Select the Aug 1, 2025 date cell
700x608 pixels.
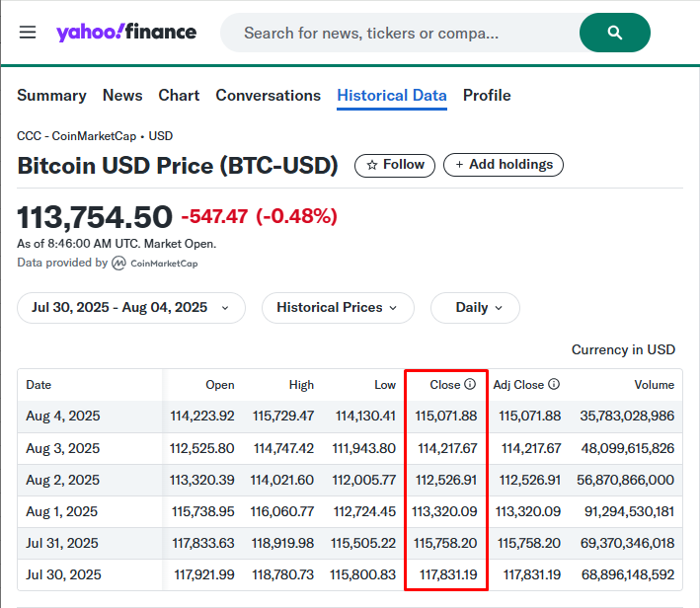coord(61,511)
